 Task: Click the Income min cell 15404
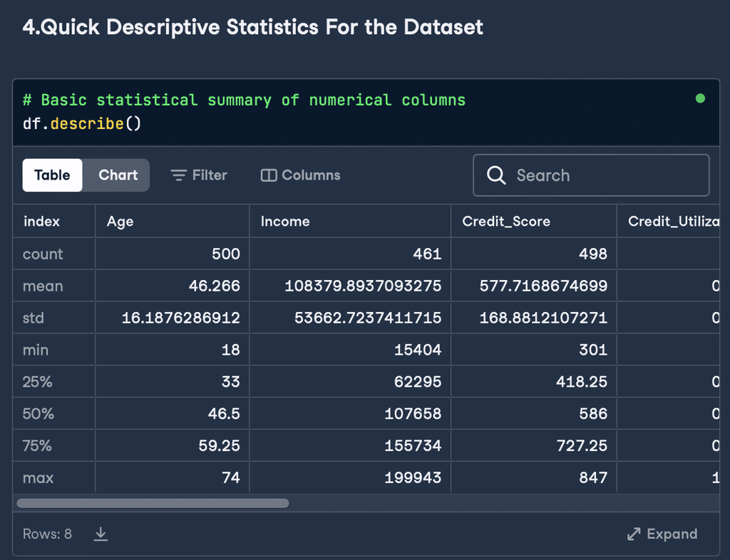tap(350, 350)
